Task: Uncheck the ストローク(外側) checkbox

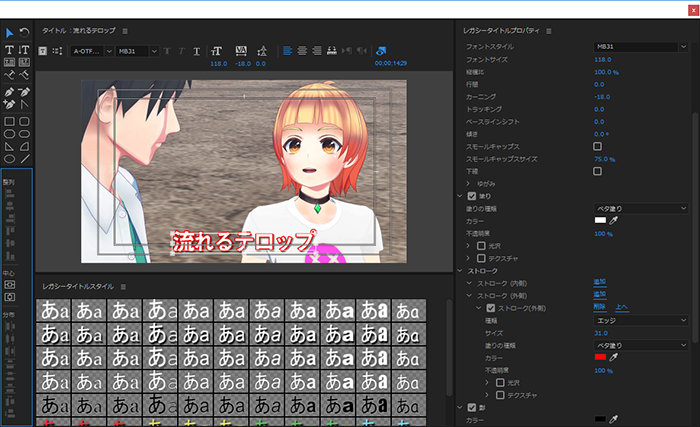Action: [491, 308]
